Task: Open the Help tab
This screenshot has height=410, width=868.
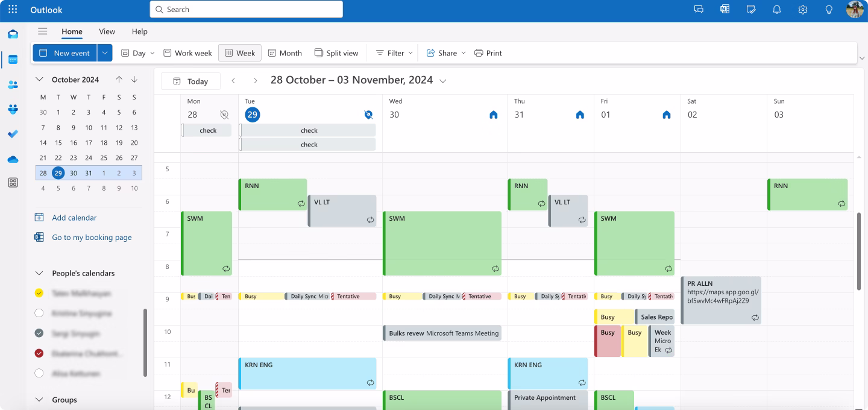Action: (x=139, y=31)
